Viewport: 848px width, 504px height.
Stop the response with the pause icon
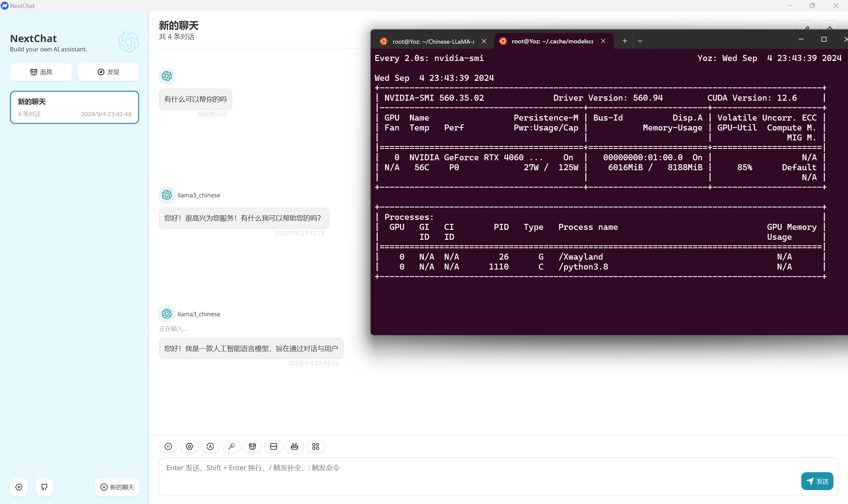point(168,446)
